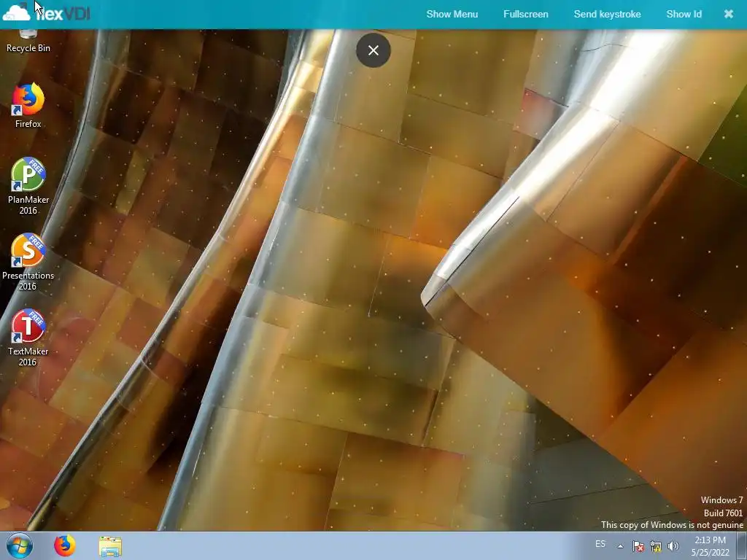The image size is (747, 560).
Task: Open the Recycle Bin desktop icon
Action: [x=28, y=42]
